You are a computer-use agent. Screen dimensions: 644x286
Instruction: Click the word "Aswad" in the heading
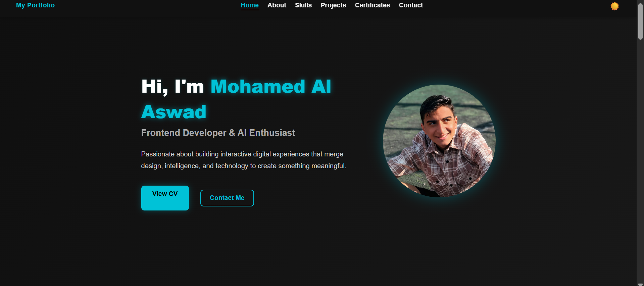[174, 112]
